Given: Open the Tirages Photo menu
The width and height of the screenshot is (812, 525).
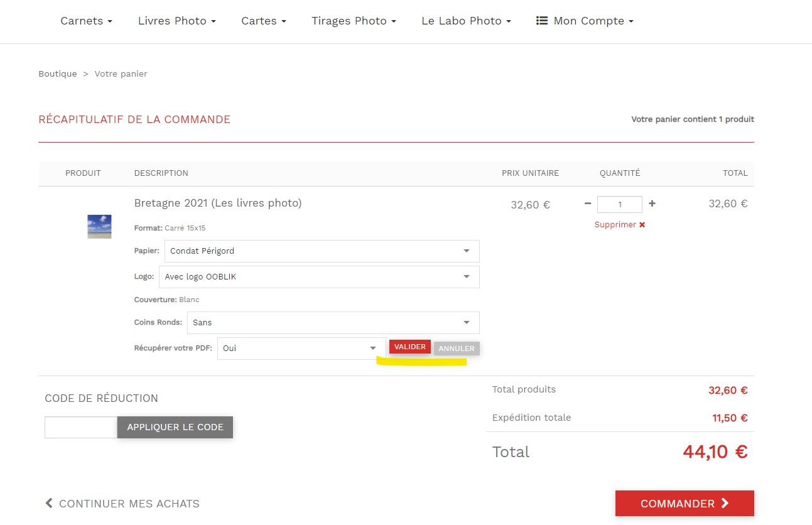Looking at the screenshot, I should point(354,21).
